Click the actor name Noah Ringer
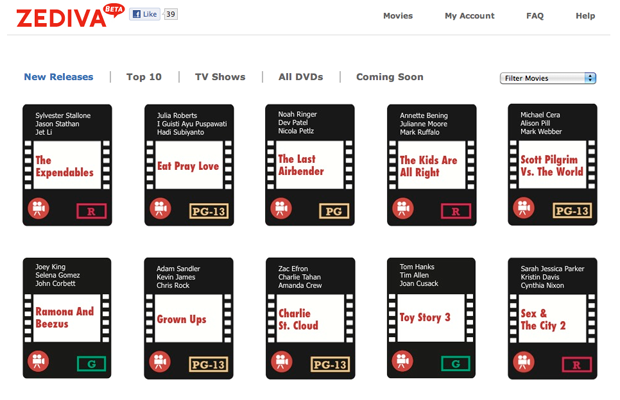The image size is (620, 400). pos(297,114)
